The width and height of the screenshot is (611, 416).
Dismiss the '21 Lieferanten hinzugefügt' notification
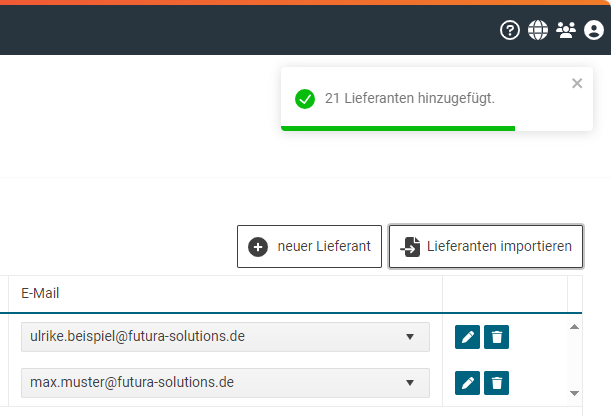(577, 84)
